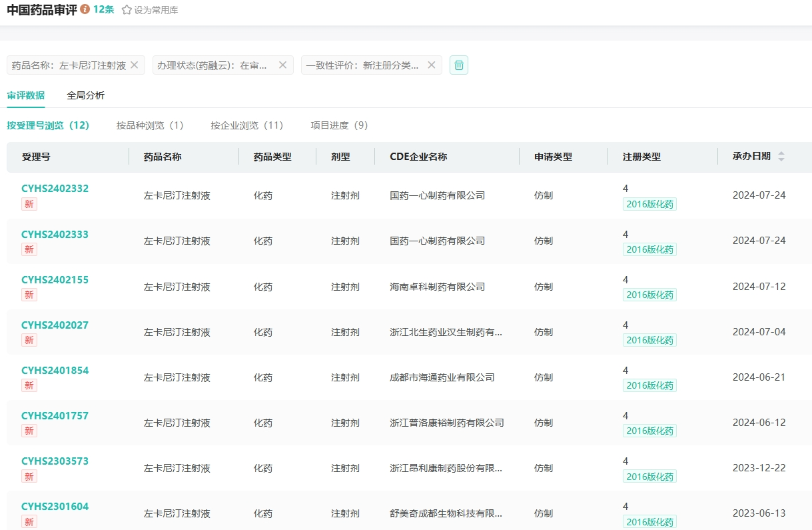Open acceptance number CYHS2401854
The height and width of the screenshot is (530, 812).
point(55,371)
